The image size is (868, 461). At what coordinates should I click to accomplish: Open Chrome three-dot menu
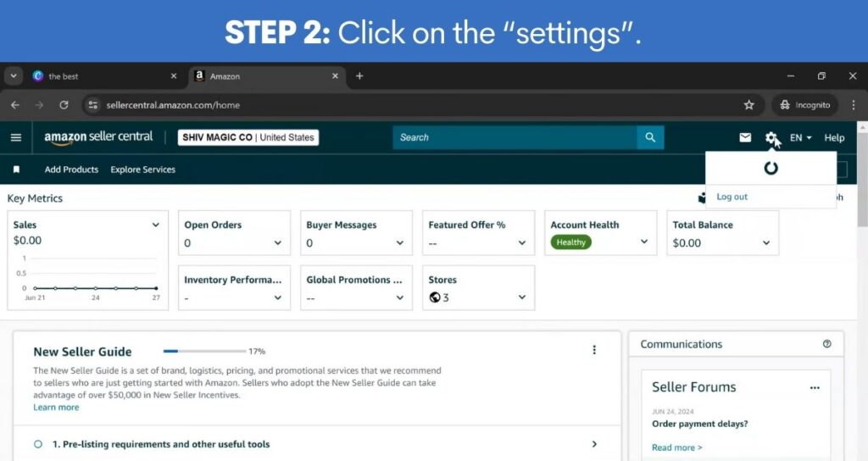click(853, 104)
